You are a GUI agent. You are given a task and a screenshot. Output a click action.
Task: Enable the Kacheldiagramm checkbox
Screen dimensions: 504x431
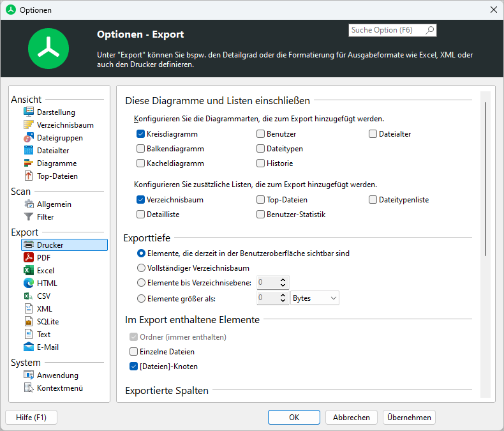tap(140, 163)
